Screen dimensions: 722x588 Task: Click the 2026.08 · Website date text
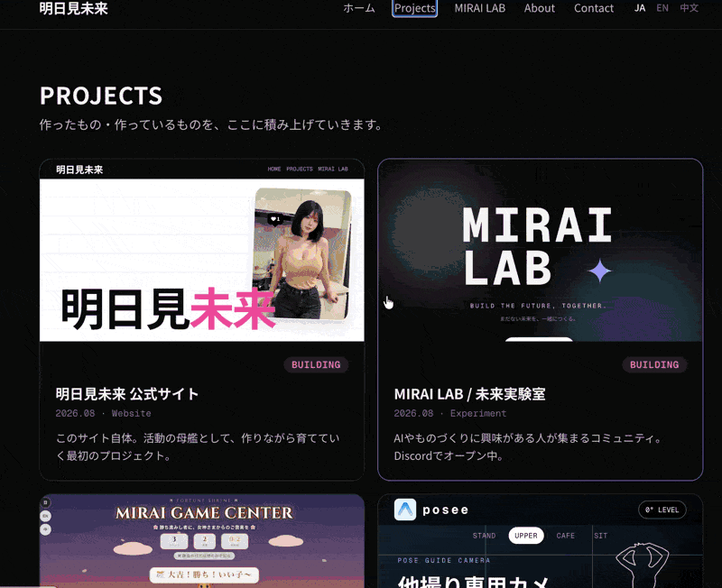[103, 413]
